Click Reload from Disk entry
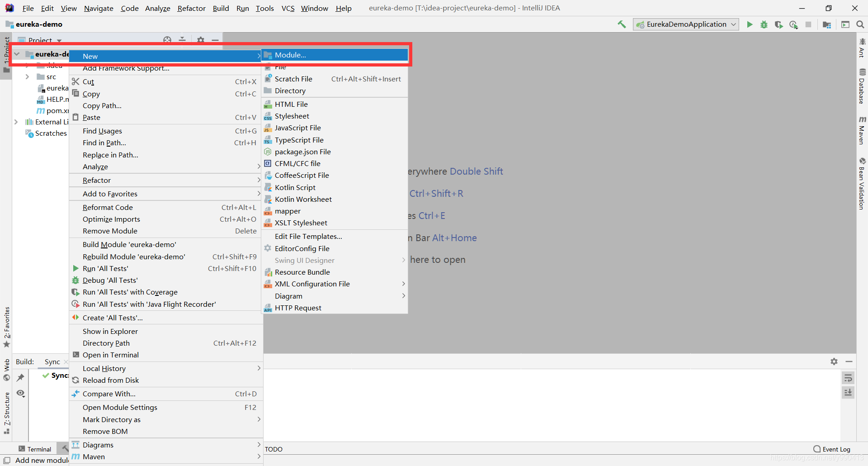 click(x=166, y=380)
